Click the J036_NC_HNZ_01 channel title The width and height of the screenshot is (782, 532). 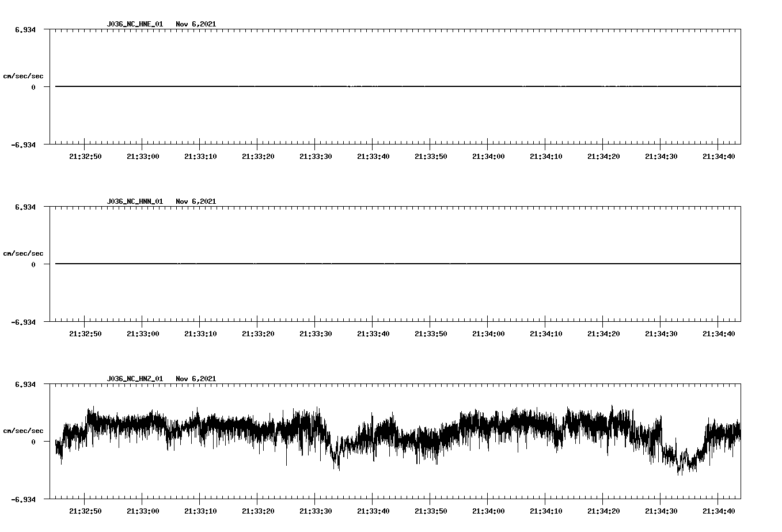pos(135,379)
